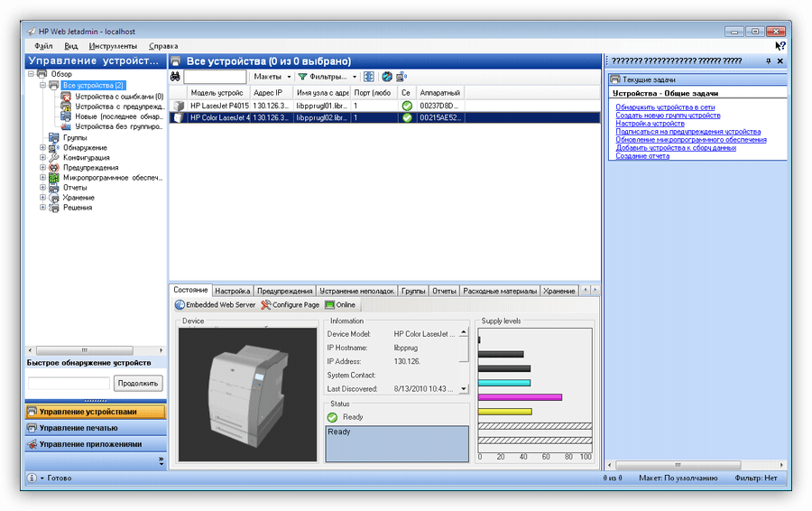The width and height of the screenshot is (812, 511).
Task: Open the 'Фильтры' filters dropdown
Action: point(328,78)
